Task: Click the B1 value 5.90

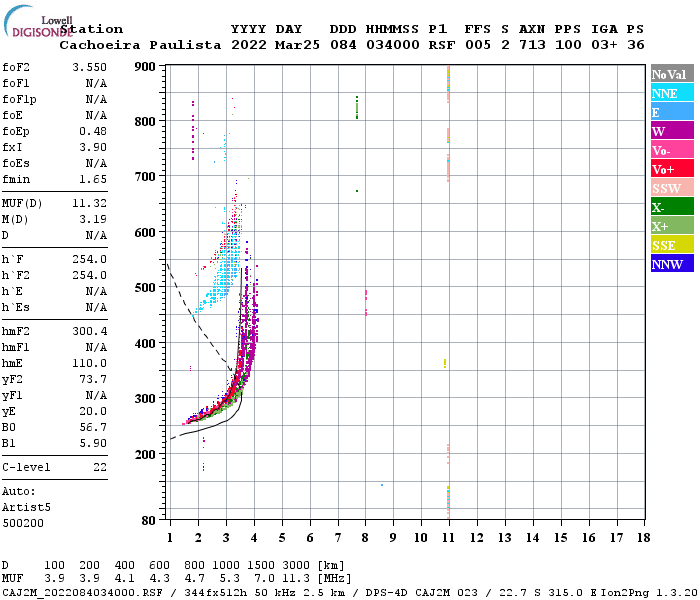Action: 93,443
